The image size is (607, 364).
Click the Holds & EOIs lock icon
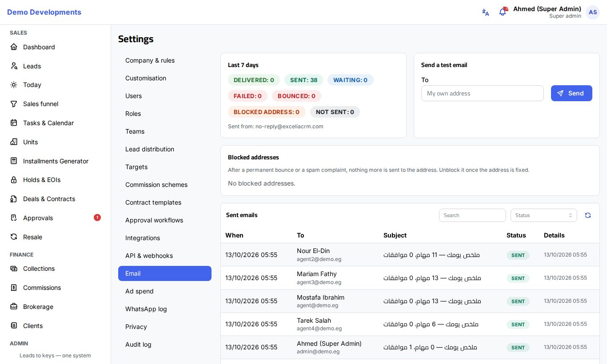click(14, 180)
